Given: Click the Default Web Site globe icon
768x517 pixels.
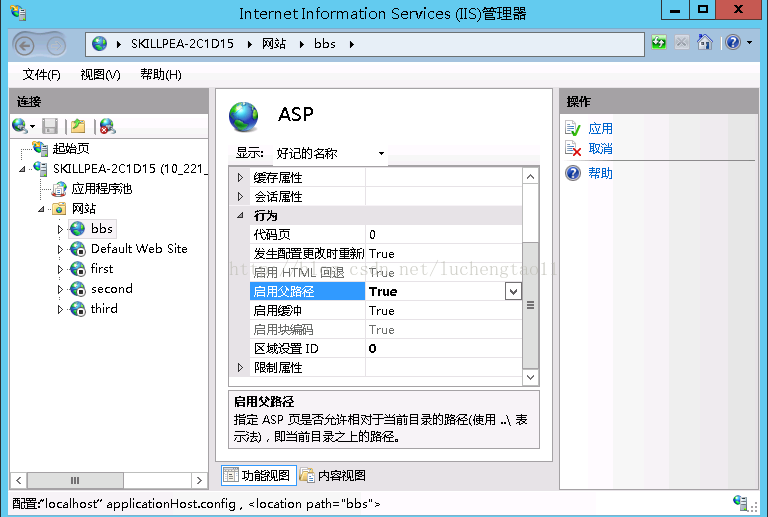Looking at the screenshot, I should tap(77, 249).
